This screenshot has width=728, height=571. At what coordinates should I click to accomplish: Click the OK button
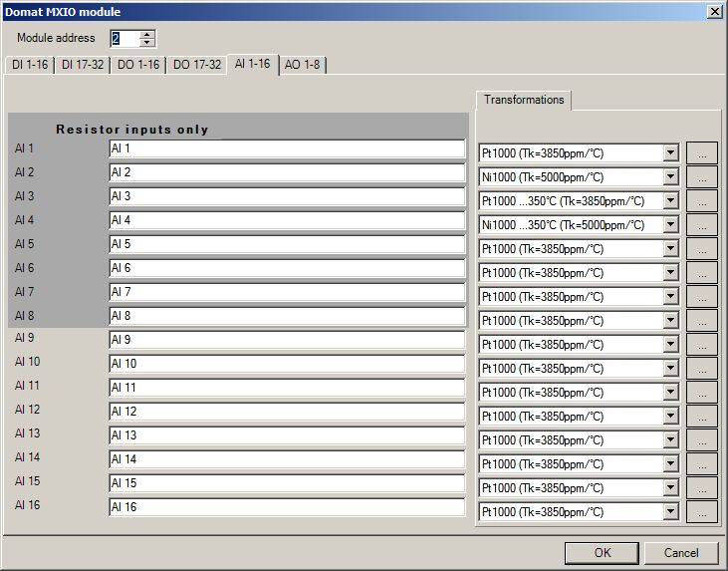click(x=602, y=552)
